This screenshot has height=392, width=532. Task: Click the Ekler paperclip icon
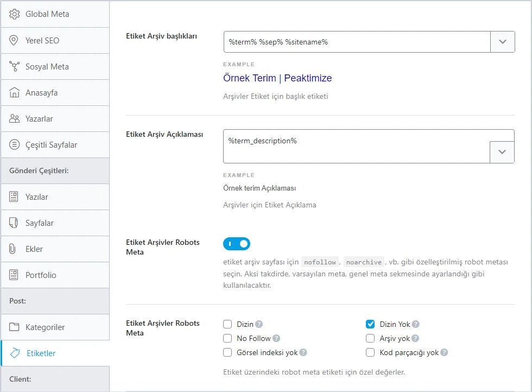(x=12, y=249)
